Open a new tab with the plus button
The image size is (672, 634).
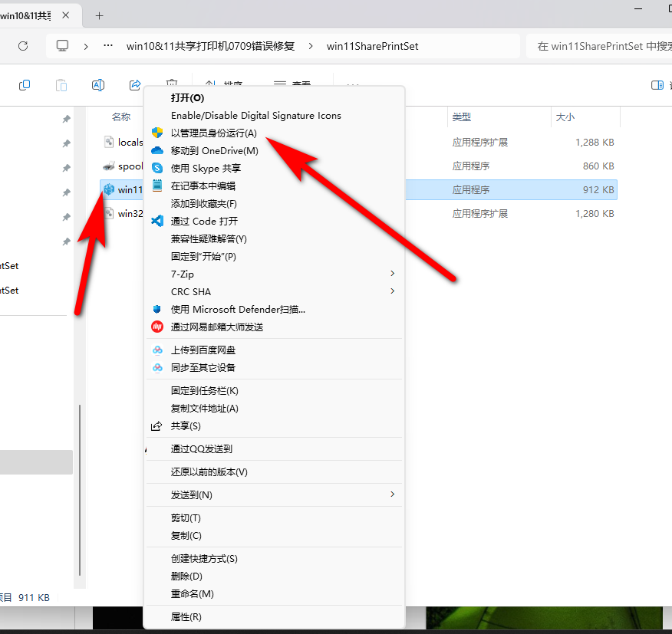(x=99, y=15)
